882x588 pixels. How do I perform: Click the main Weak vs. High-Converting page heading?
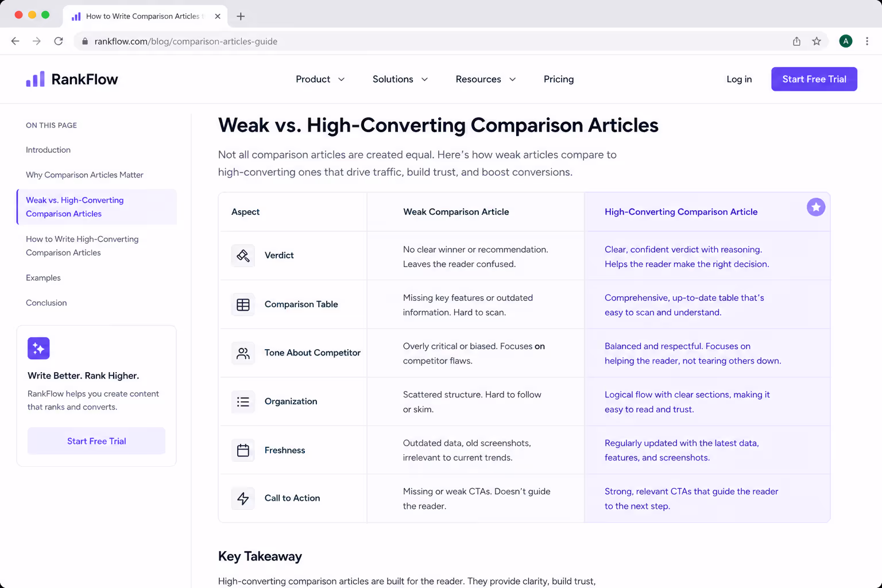point(438,125)
